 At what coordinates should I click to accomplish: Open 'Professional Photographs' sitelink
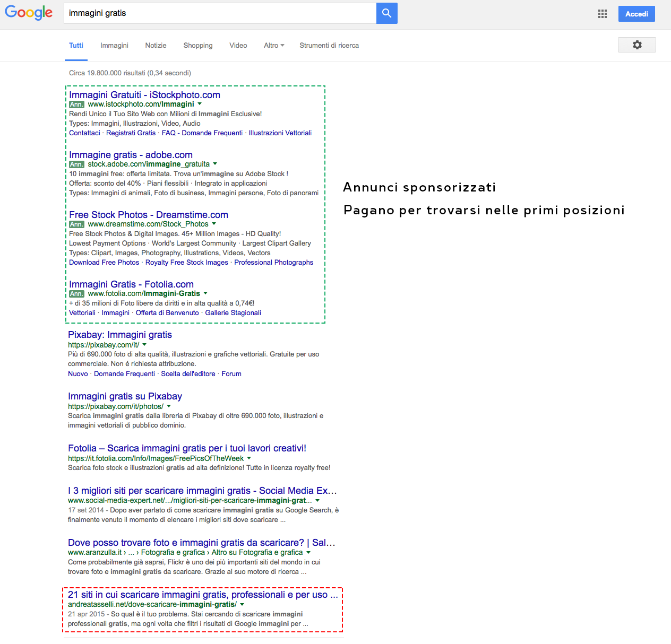274,263
